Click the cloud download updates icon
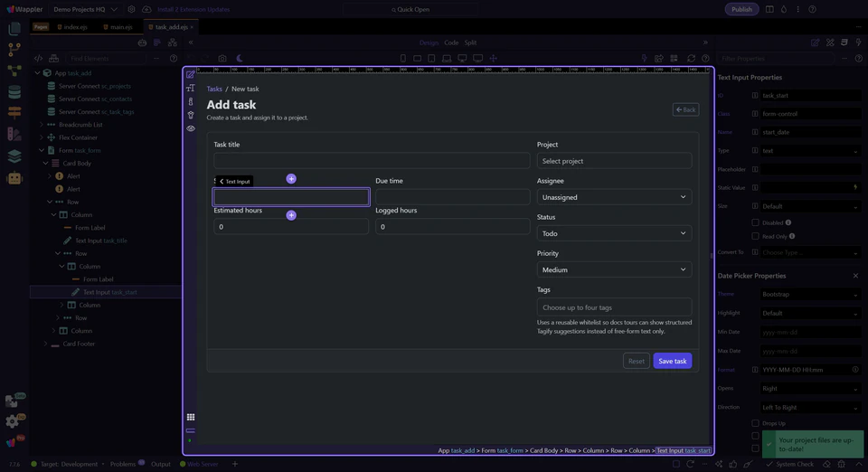Image resolution: width=868 pixels, height=472 pixels. click(x=146, y=9)
